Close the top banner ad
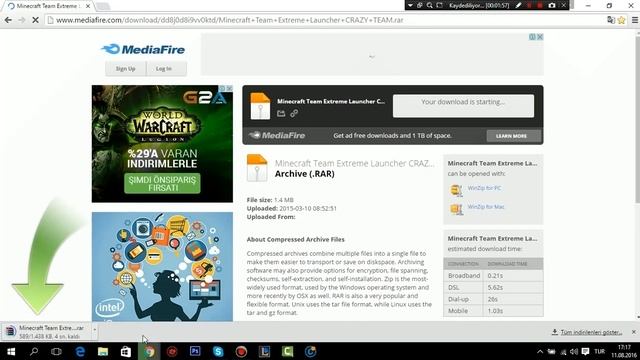Screen dimensions: 640x360 [540, 37]
